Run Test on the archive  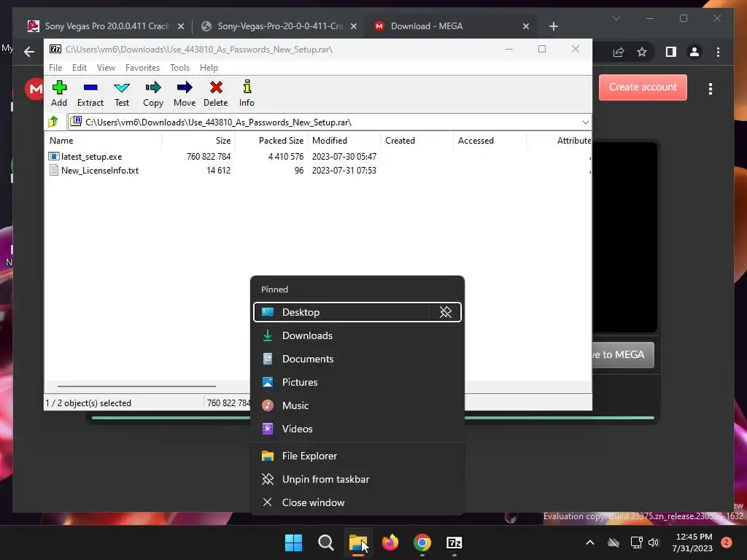click(122, 93)
